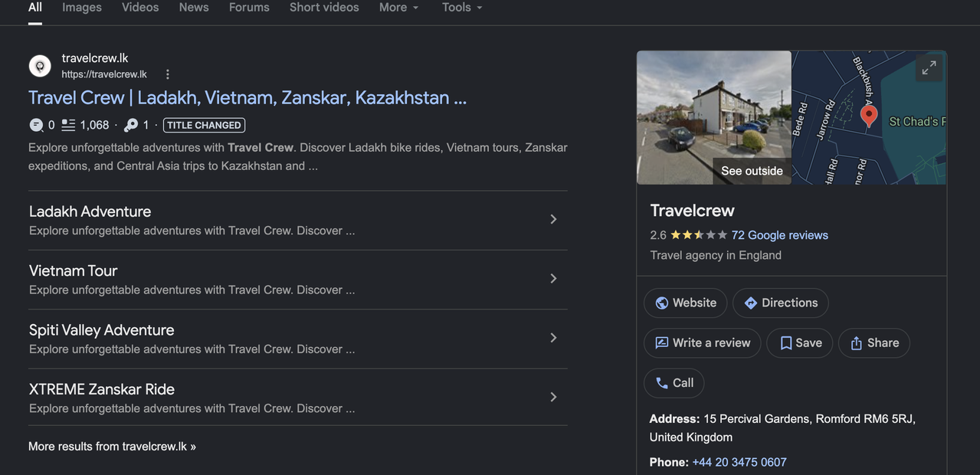The image size is (980, 475).
Task: Click the Travel agency in England text
Action: tap(716, 255)
